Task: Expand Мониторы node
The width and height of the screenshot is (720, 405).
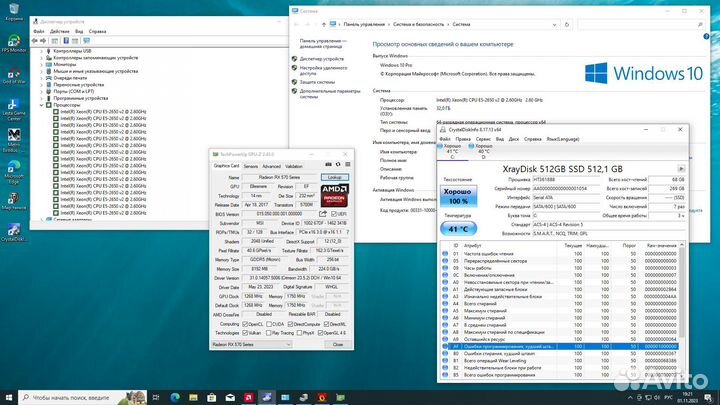Action: (x=42, y=65)
